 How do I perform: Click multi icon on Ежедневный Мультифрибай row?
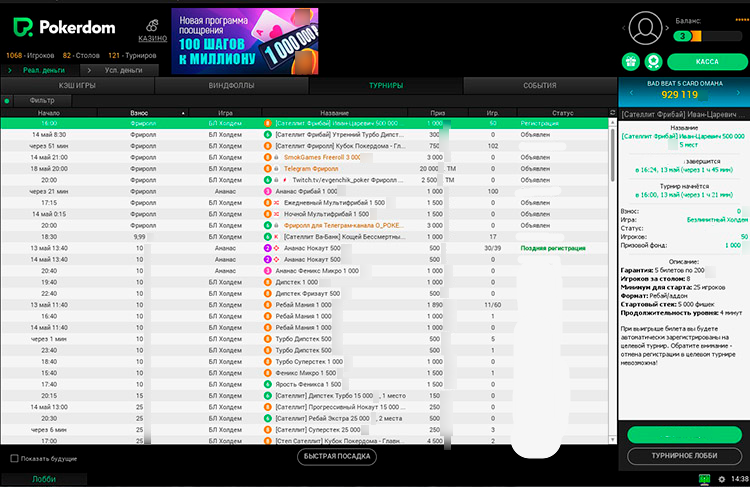point(276,203)
